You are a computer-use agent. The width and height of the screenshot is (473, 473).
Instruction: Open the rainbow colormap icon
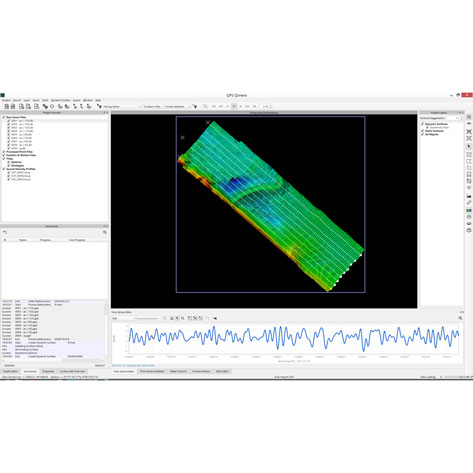point(469,210)
